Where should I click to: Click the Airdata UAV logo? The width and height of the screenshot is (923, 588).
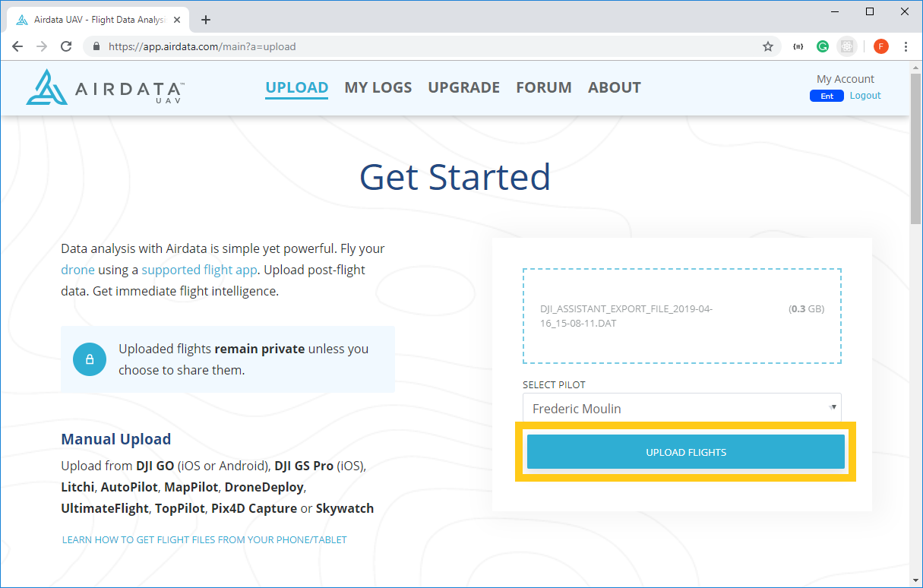tap(105, 87)
